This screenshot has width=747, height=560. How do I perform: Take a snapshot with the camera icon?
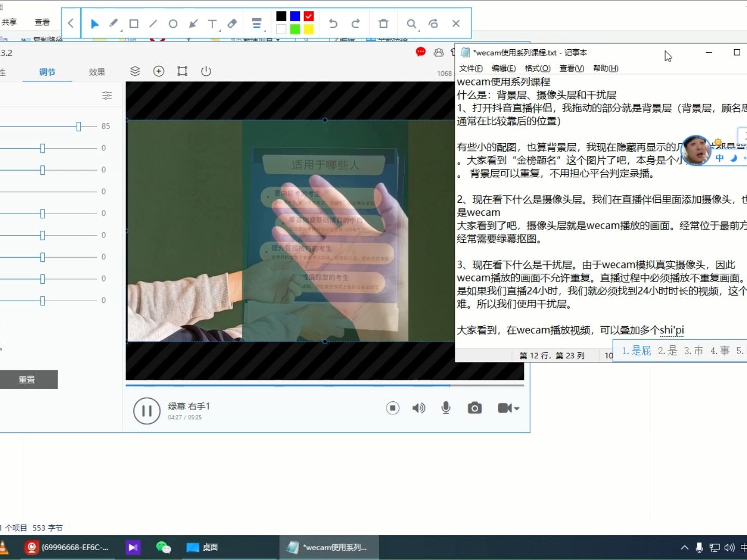tap(474, 408)
